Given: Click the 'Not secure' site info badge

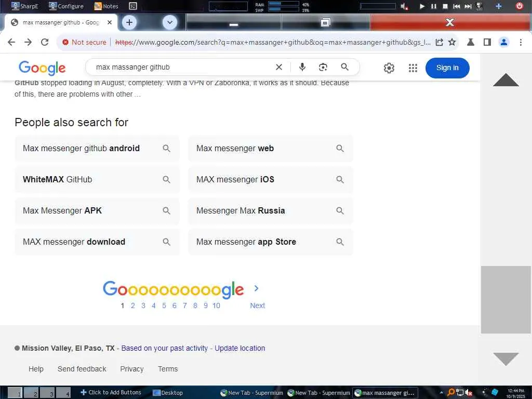Looking at the screenshot, I should [85, 42].
